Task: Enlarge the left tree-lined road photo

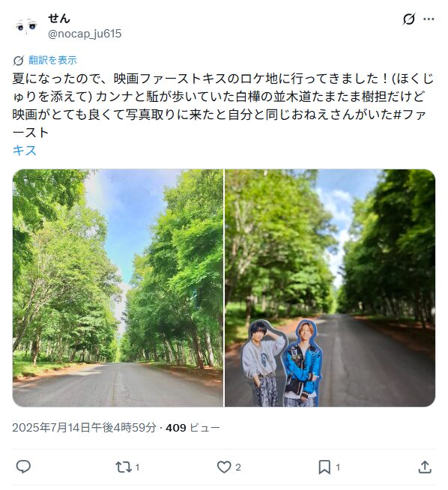Action: (x=118, y=288)
